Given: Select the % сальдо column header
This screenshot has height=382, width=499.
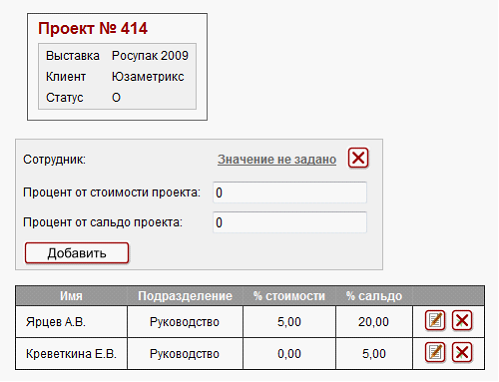Looking at the screenshot, I should point(374,296).
